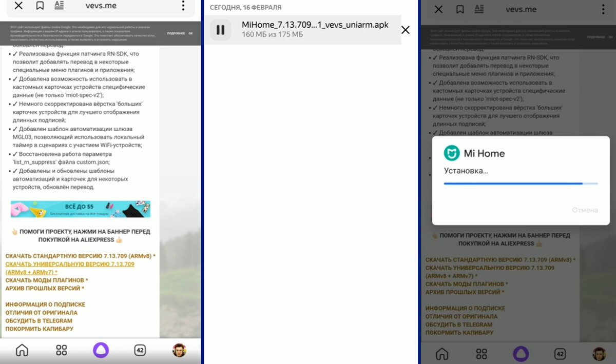Open СКАЧАТЬ МОДЫ ПЛАГИНОВ in left screen
Viewport: 616px width, 364px height.
click(x=47, y=280)
